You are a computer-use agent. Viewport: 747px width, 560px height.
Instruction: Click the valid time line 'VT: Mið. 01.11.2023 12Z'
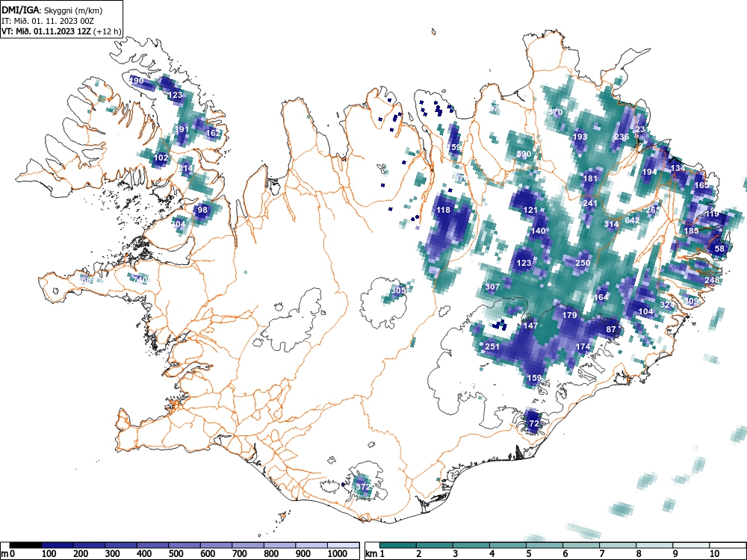[47, 31]
